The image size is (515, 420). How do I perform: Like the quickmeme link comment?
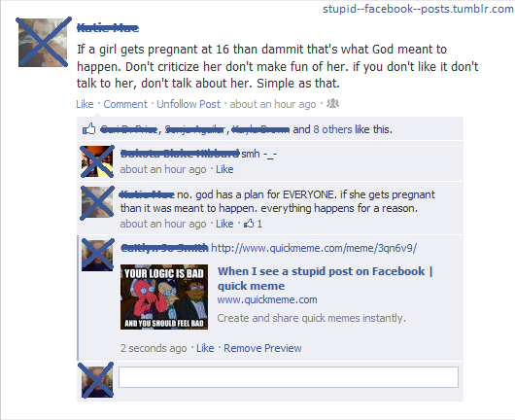coord(205,348)
